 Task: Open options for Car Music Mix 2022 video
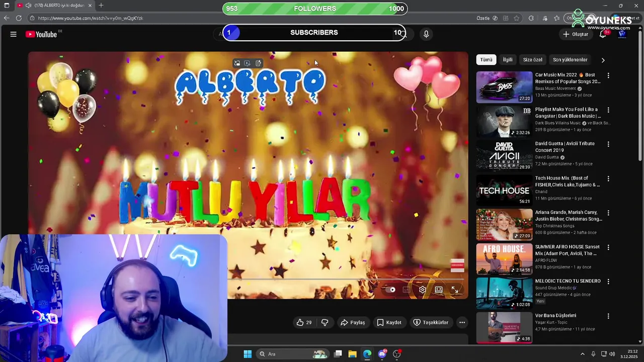click(x=608, y=75)
